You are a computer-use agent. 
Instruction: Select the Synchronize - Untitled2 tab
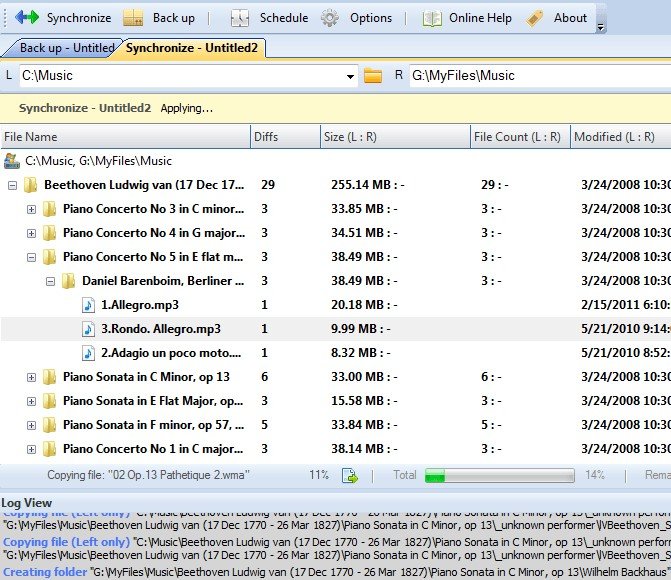tap(192, 48)
